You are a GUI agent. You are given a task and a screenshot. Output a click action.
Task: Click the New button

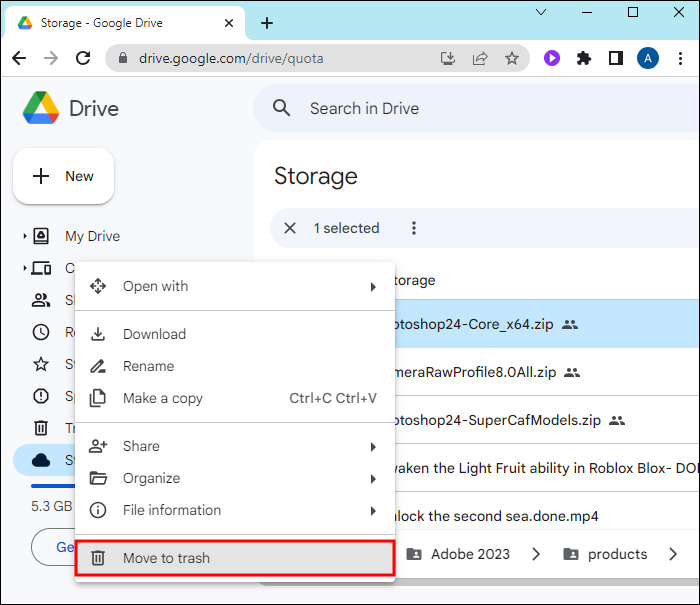[x=64, y=176]
